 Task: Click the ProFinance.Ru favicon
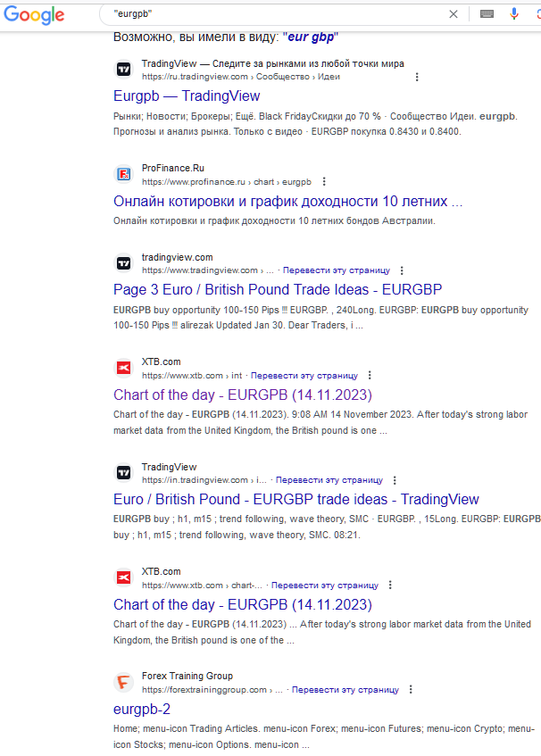click(124, 174)
